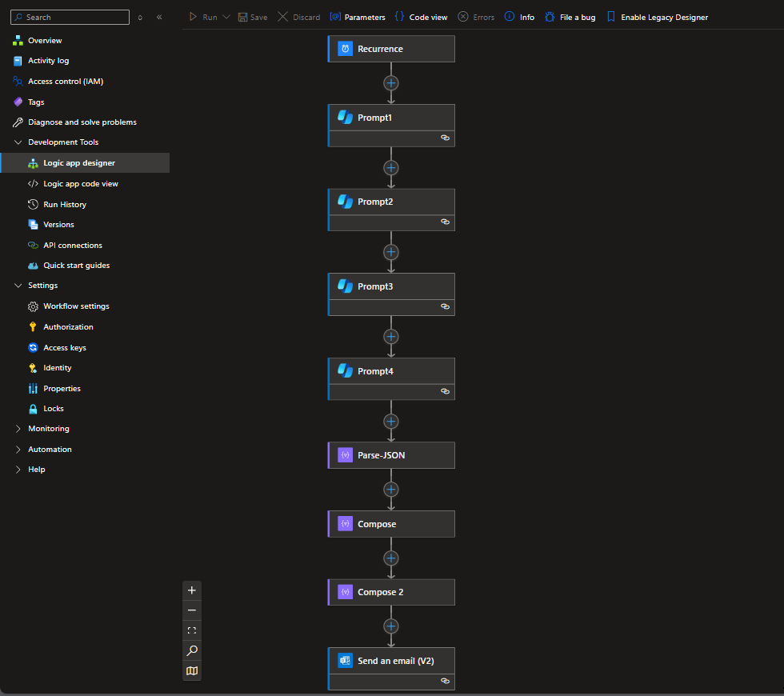This screenshot has width=784, height=696.
Task: Click the Parameters button in the toolbar
Action: (357, 16)
